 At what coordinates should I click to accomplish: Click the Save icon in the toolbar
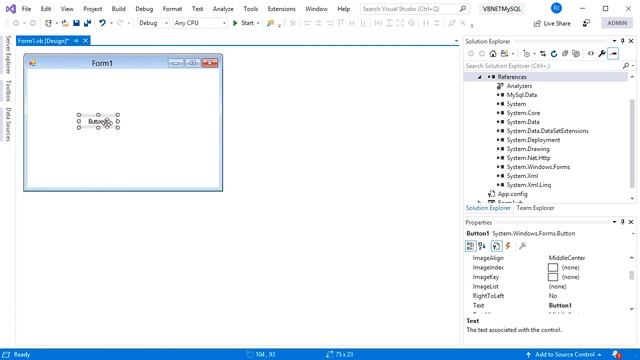coord(76,23)
